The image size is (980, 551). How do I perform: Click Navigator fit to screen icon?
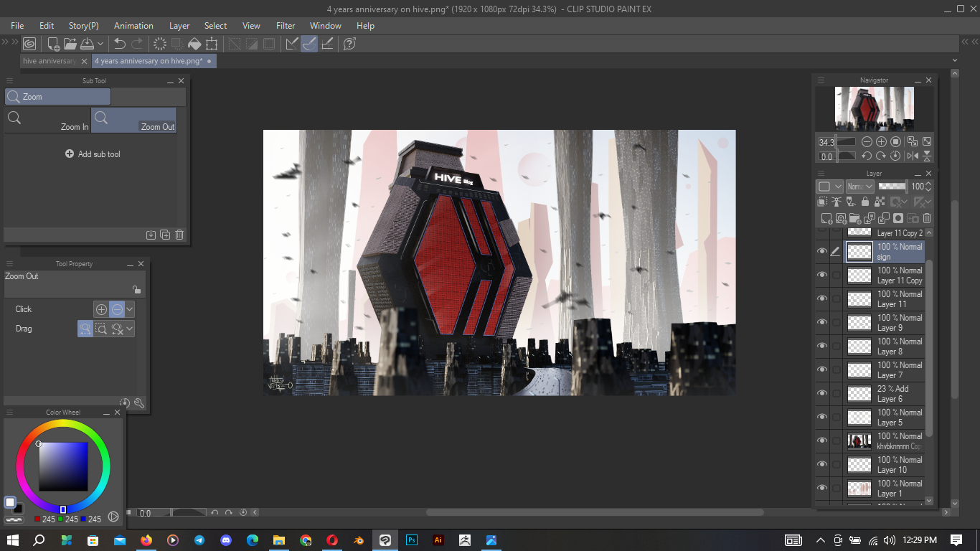(x=927, y=142)
